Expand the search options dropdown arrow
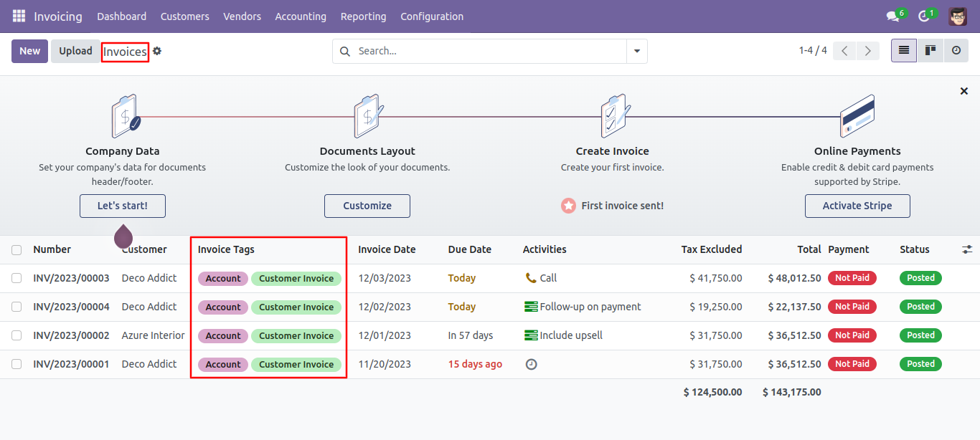980x440 pixels. (636, 51)
